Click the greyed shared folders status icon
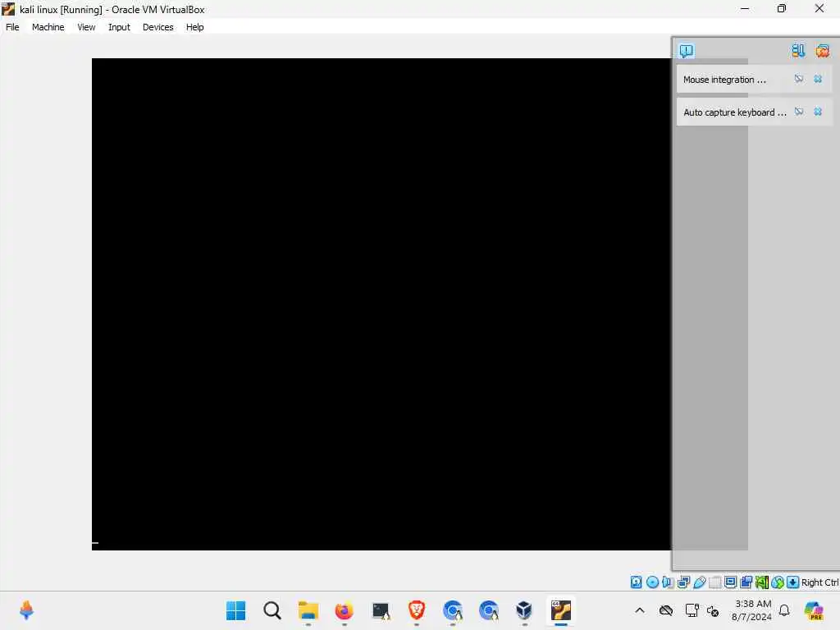This screenshot has height=630, width=840. pos(714,582)
